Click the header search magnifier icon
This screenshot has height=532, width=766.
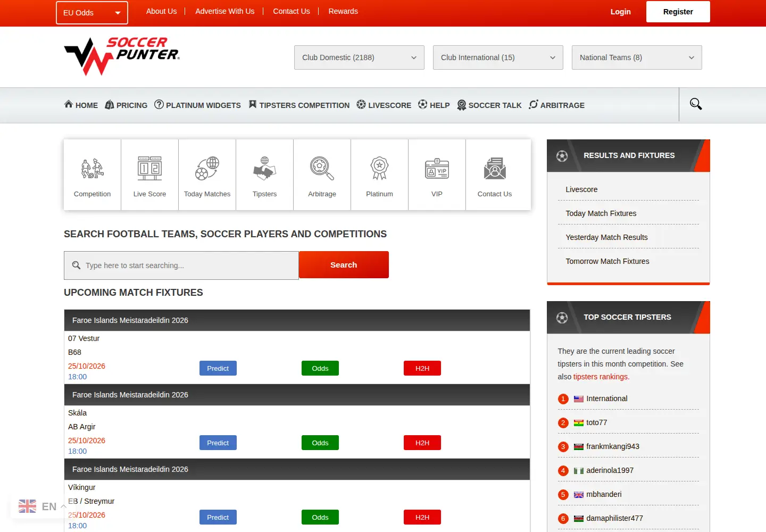[x=696, y=104]
